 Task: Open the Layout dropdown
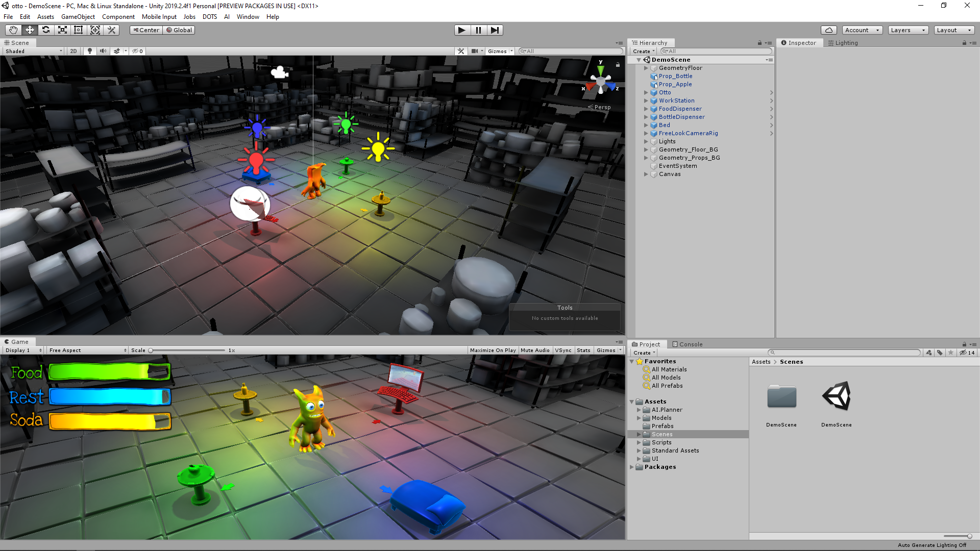point(954,30)
